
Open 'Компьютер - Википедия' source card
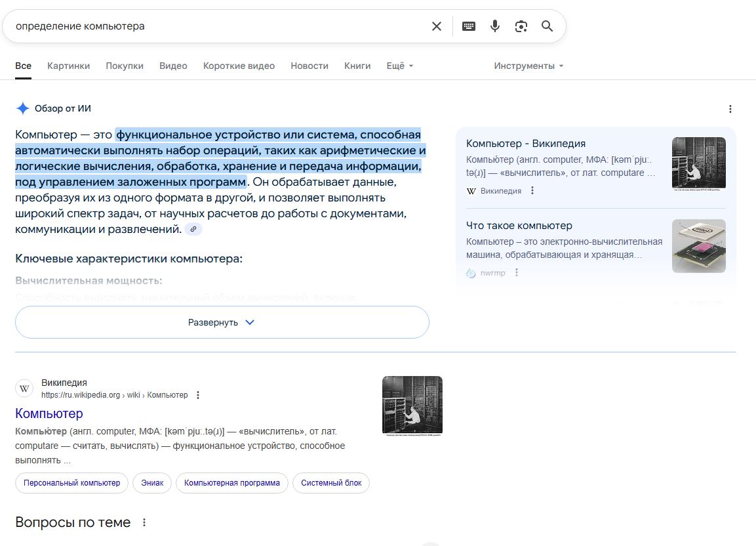pos(526,144)
